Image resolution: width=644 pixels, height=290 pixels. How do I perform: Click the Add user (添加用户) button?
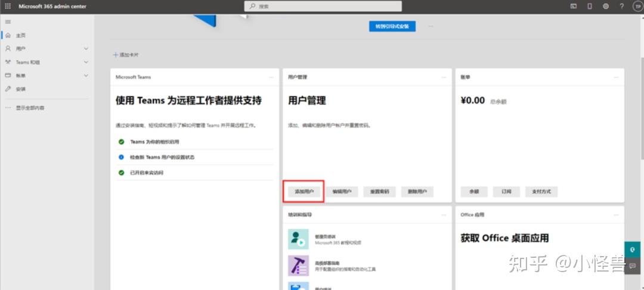pos(304,192)
